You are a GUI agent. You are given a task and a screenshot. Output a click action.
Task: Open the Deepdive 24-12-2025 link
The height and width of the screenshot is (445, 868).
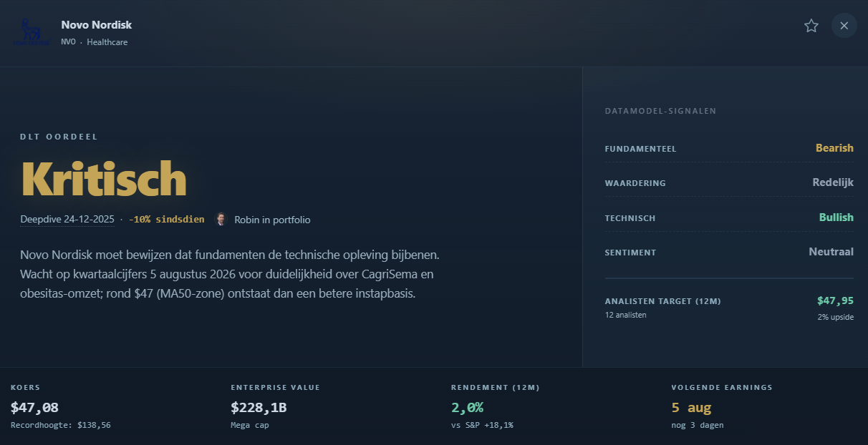click(67, 220)
